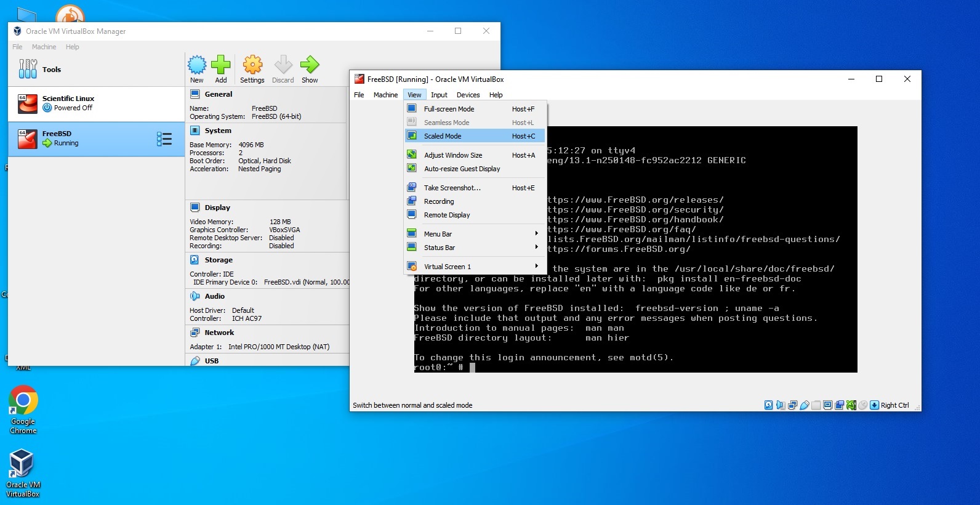Image resolution: width=980 pixels, height=505 pixels.
Task: Toggle Scaled Mode in View menu
Action: coord(443,136)
